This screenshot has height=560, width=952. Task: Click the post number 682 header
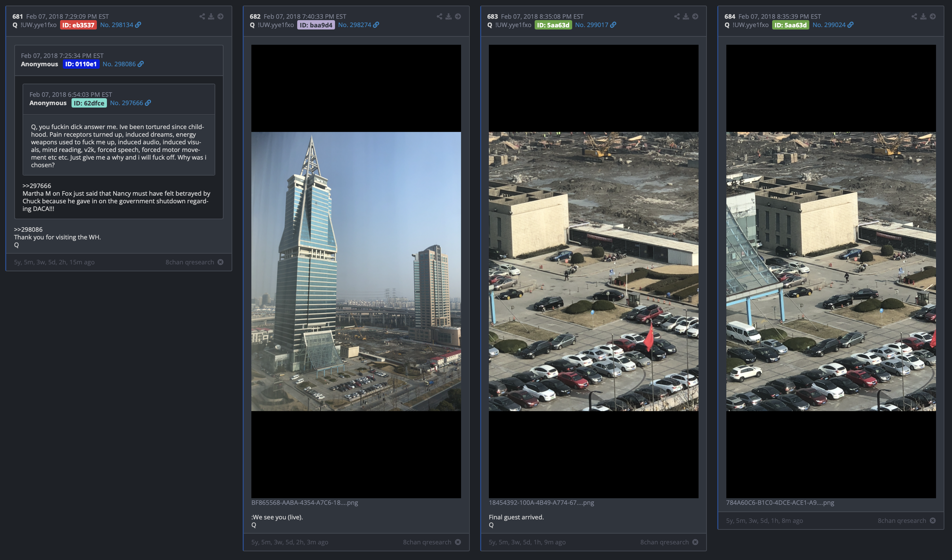point(255,17)
